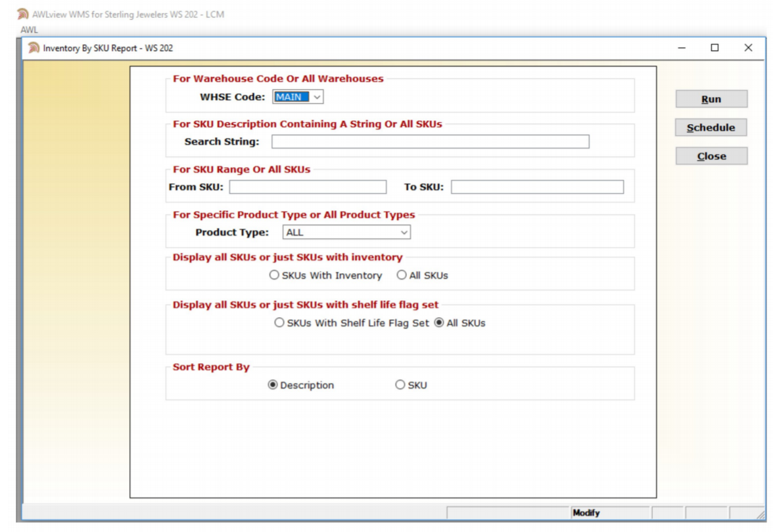Viewport: 773px width, 532px height.
Task: Click the 'WHSE Code:' label
Action: click(232, 97)
